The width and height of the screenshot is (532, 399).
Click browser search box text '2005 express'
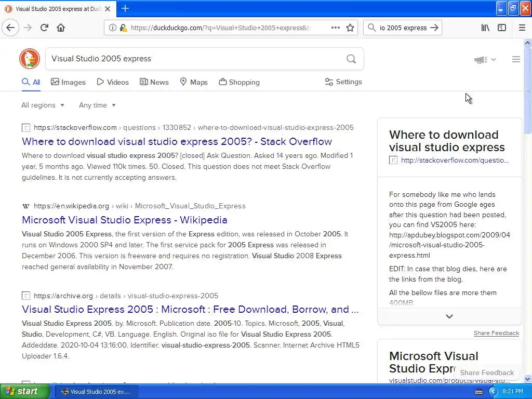[403, 28]
